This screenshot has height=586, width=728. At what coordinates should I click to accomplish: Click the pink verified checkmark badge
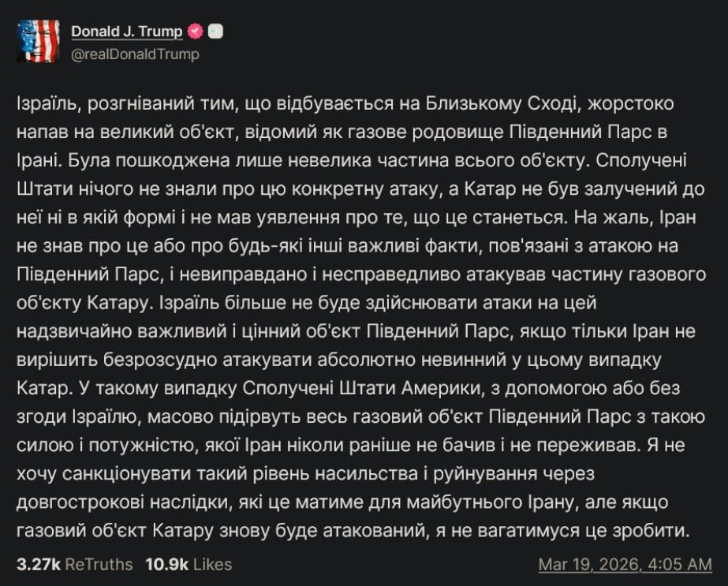(195, 32)
